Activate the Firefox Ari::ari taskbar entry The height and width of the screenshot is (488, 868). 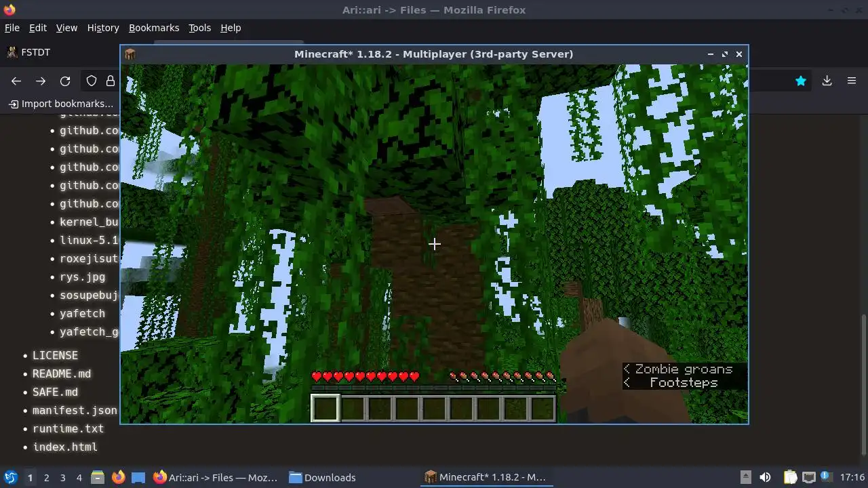(216, 477)
